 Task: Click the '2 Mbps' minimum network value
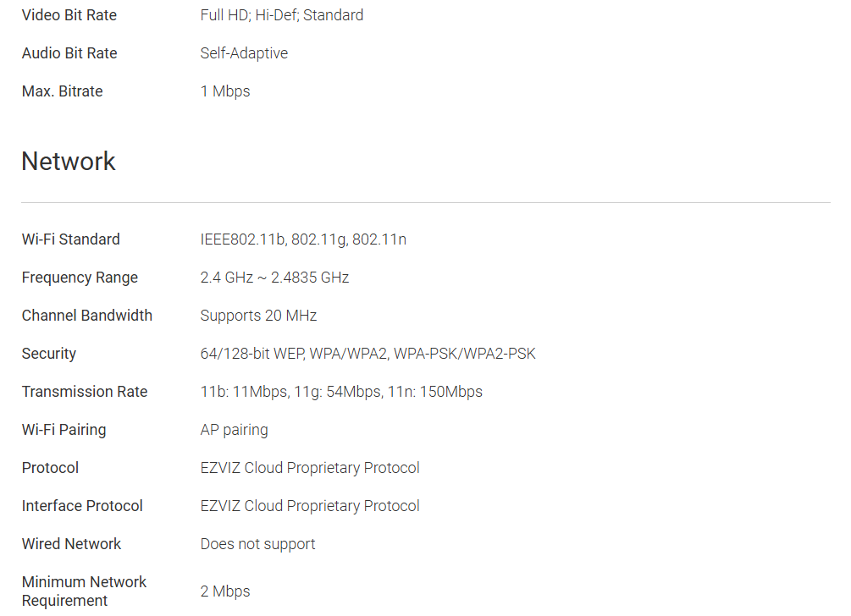click(x=225, y=591)
